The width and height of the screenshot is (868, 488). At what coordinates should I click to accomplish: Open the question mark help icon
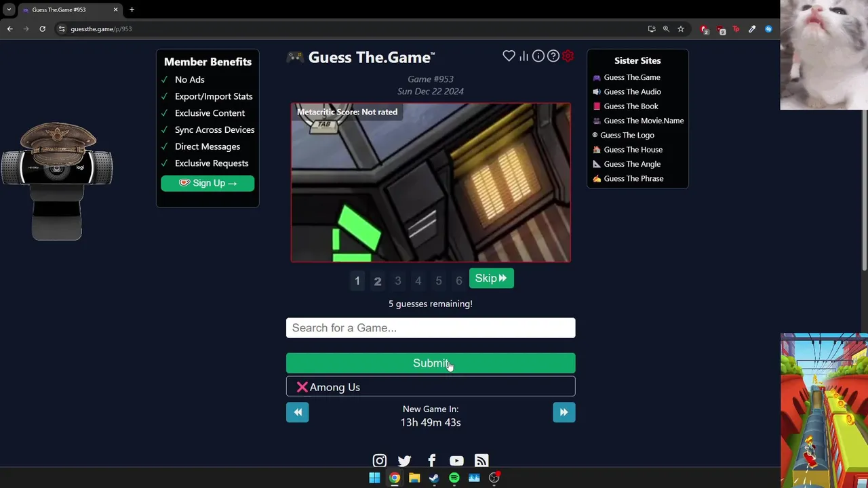(553, 56)
